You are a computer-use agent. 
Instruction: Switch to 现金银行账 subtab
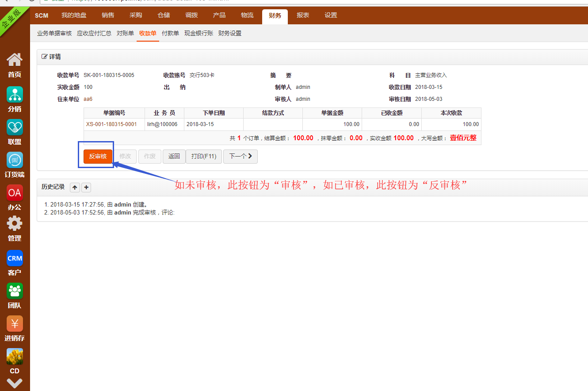click(199, 34)
